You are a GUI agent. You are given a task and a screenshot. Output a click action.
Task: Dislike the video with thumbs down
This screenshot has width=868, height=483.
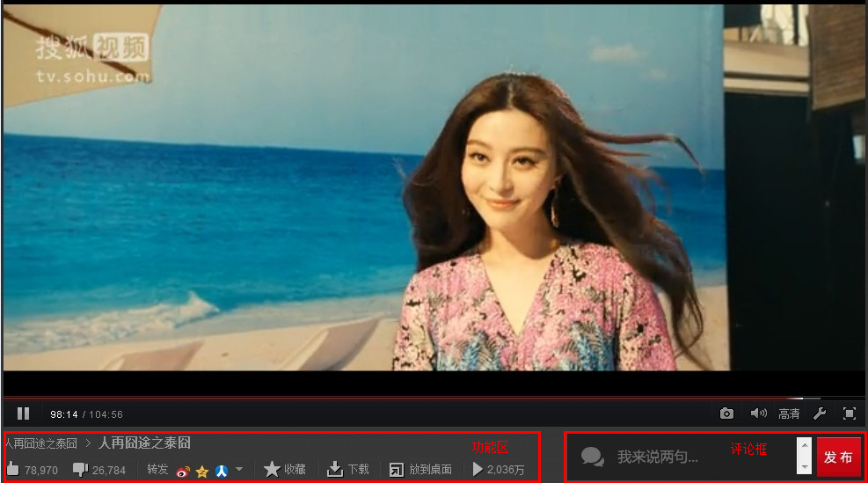point(80,470)
